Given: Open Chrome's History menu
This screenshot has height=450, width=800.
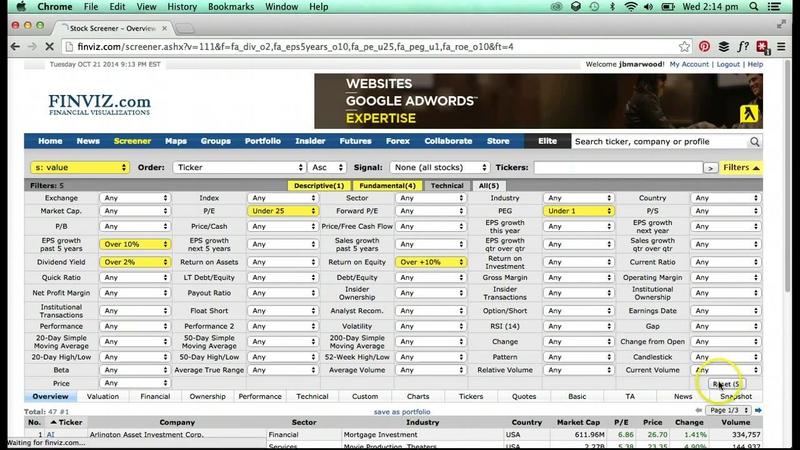Looking at the screenshot, I should click(x=182, y=7).
